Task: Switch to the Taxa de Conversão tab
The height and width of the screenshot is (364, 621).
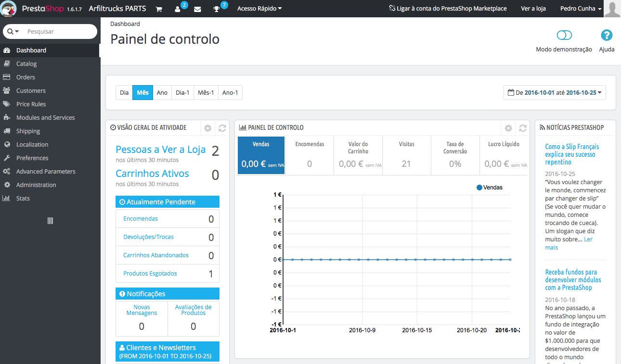Action: [x=455, y=155]
